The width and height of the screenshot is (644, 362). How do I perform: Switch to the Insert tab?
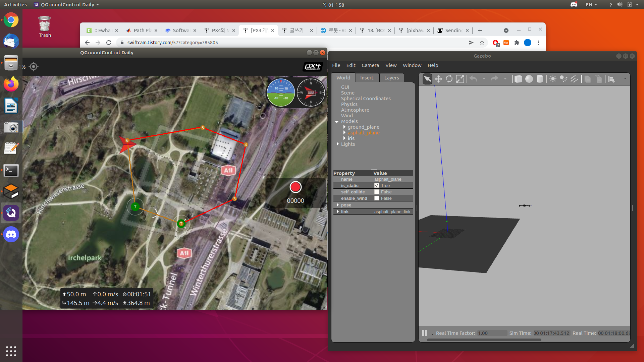point(367,78)
